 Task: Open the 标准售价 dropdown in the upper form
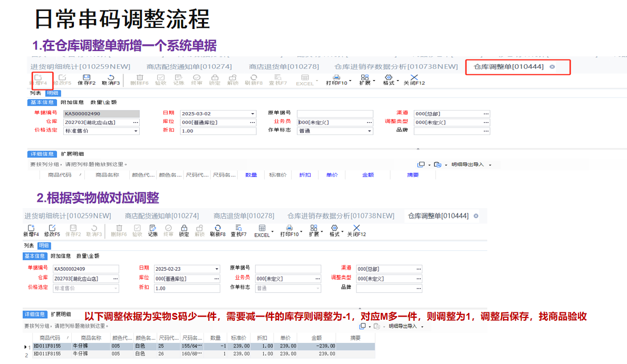coord(136,131)
